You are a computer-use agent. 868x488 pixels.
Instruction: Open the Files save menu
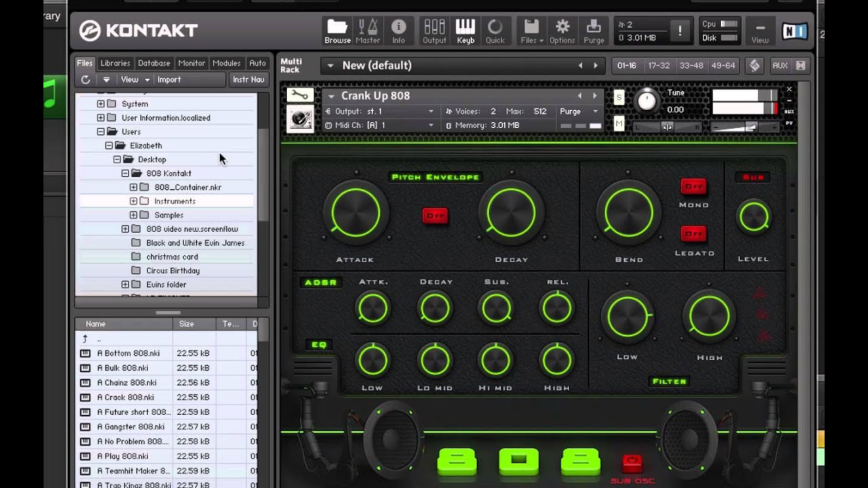coord(532,31)
